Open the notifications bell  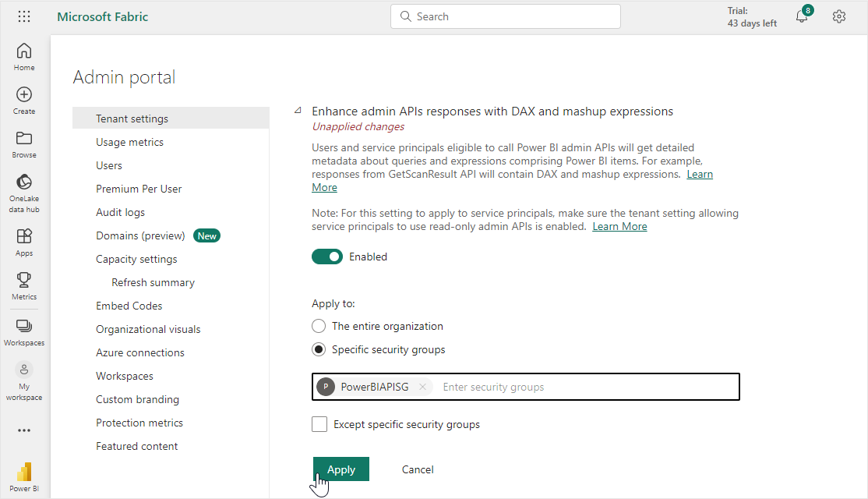(x=802, y=16)
